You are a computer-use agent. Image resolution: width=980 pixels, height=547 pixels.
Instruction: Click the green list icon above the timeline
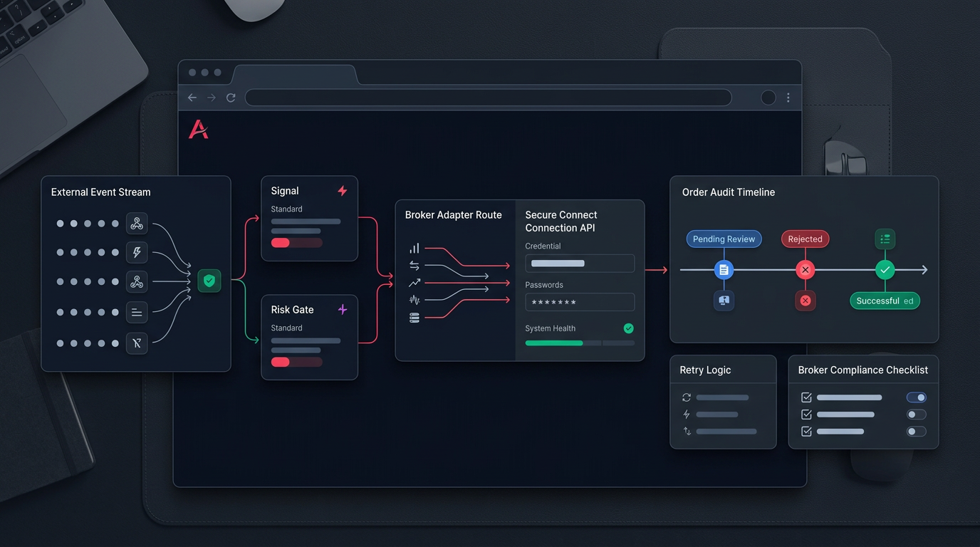[x=885, y=239]
